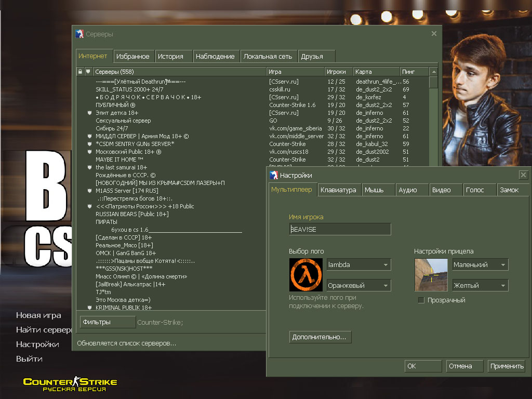
Task: Click the crosshair preview image
Action: click(431, 275)
